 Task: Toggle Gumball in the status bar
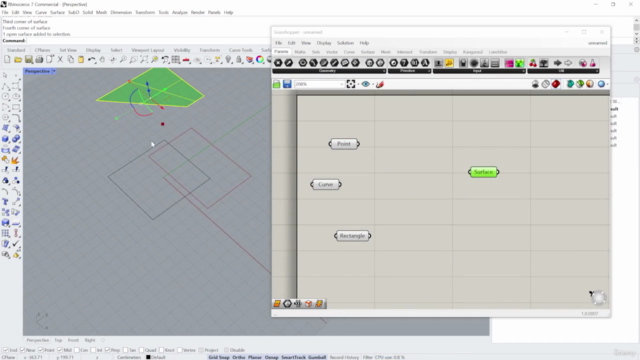[317, 357]
